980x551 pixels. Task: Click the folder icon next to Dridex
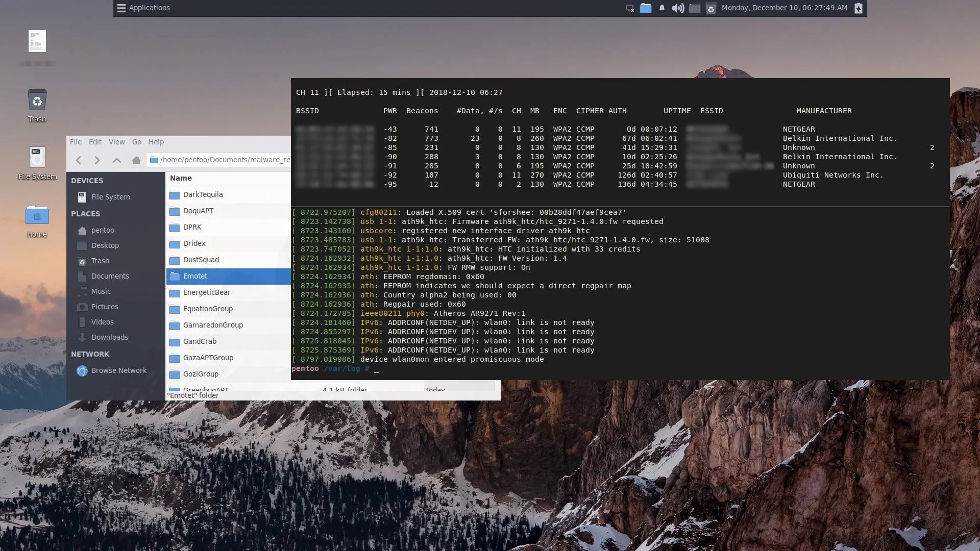175,244
